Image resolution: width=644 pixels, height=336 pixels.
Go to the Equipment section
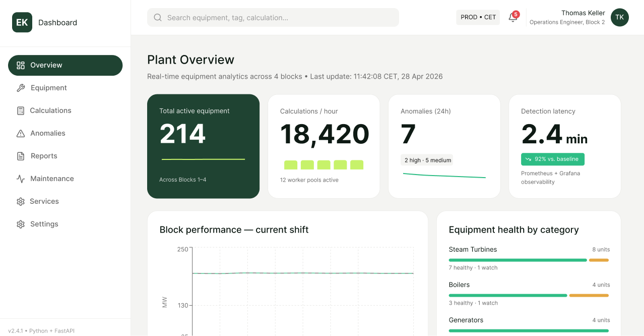click(66, 88)
